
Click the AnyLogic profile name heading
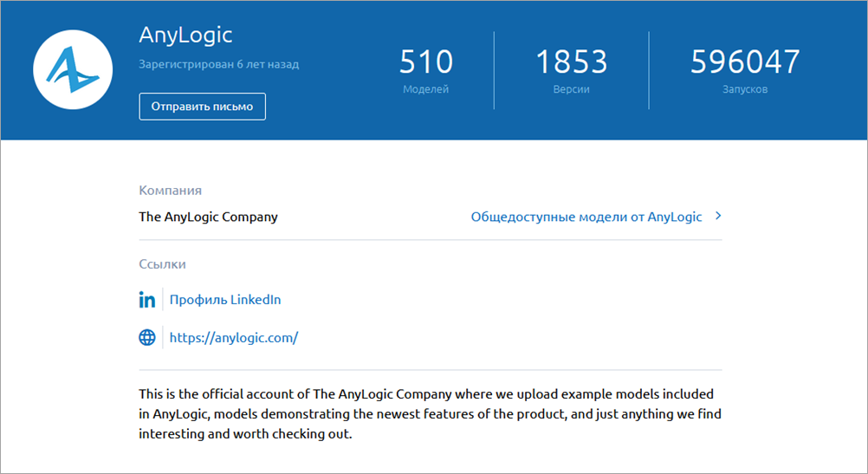pos(185,35)
